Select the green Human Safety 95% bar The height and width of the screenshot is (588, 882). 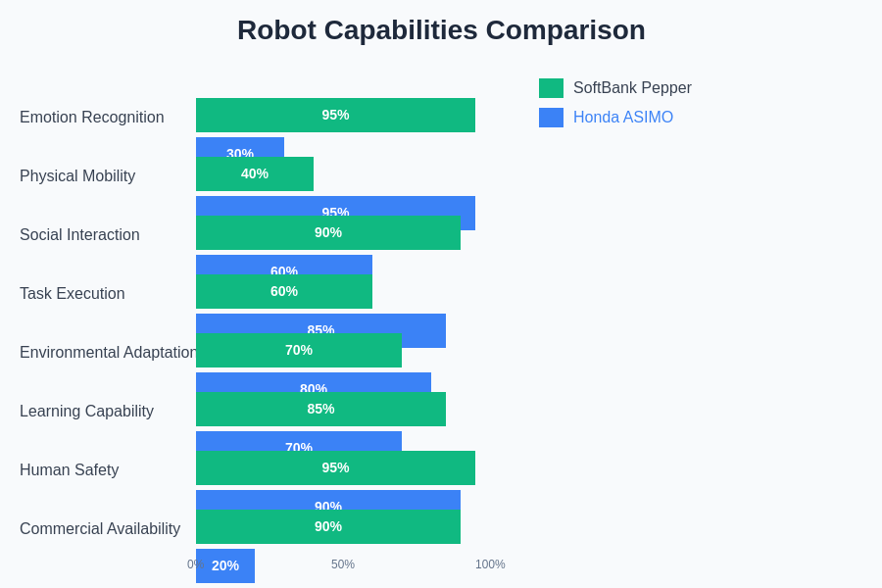[x=335, y=468]
